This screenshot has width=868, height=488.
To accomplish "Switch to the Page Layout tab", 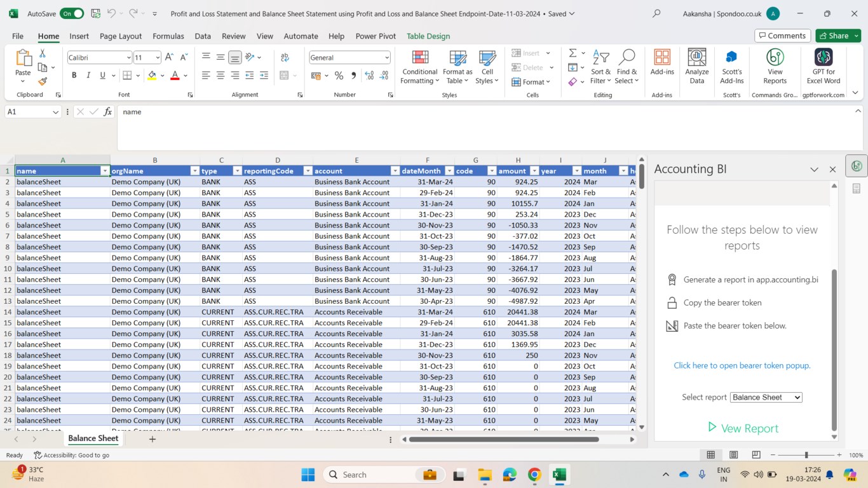I will pyautogui.click(x=121, y=36).
